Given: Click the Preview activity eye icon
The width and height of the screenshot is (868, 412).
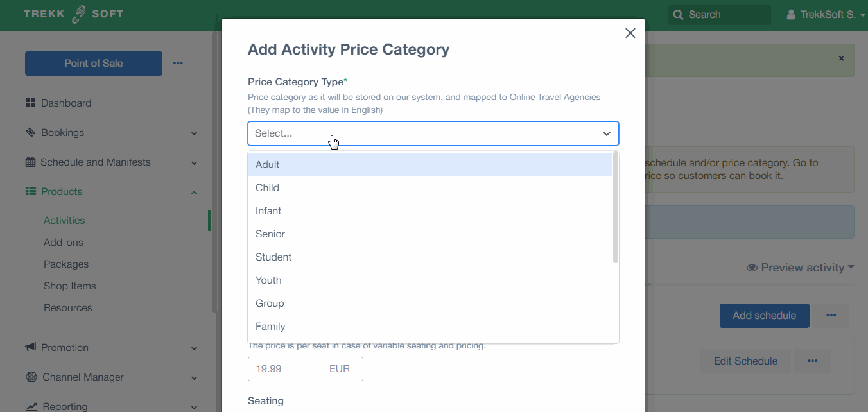Looking at the screenshot, I should (751, 268).
